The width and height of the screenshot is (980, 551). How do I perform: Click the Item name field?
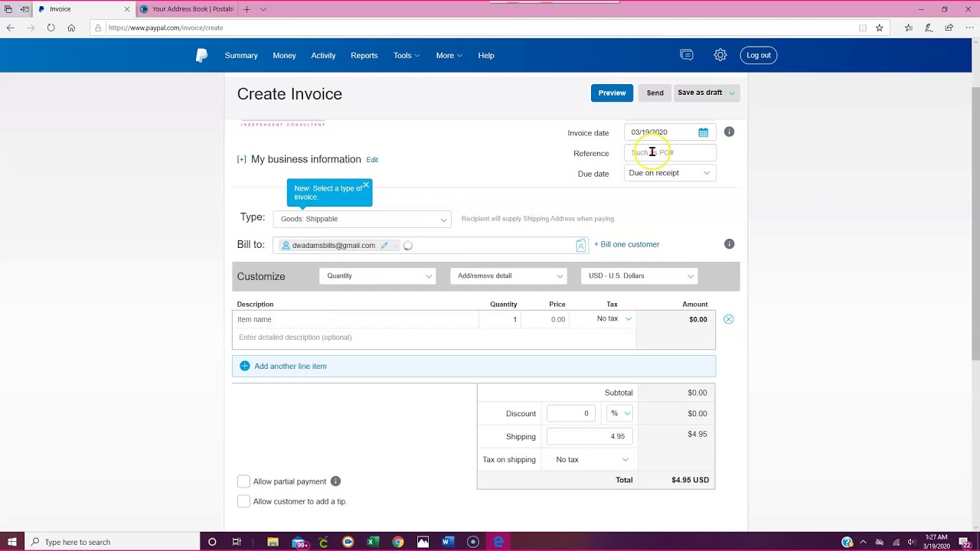pos(356,319)
